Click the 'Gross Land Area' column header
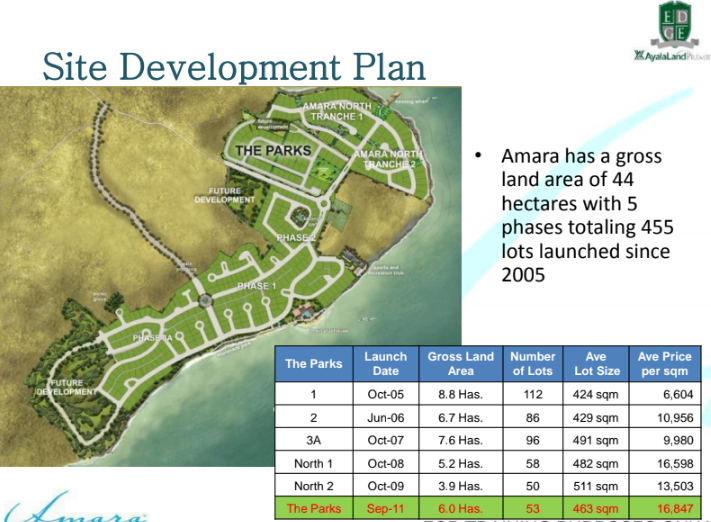Image resolution: width=711 pixels, height=522 pixels. click(x=461, y=364)
